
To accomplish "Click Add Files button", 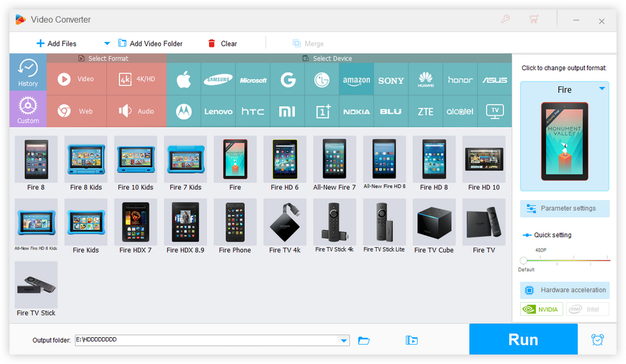I will point(56,43).
